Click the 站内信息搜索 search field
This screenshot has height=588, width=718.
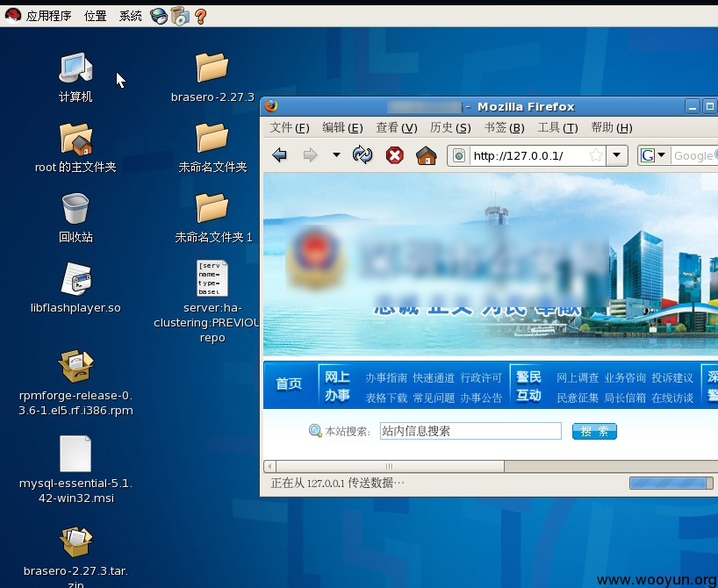click(x=470, y=431)
